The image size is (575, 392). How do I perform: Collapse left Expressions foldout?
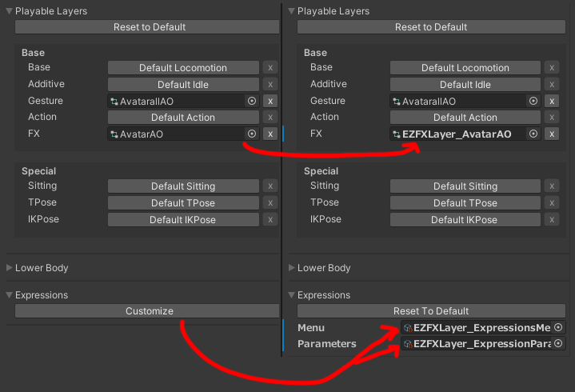(10, 295)
